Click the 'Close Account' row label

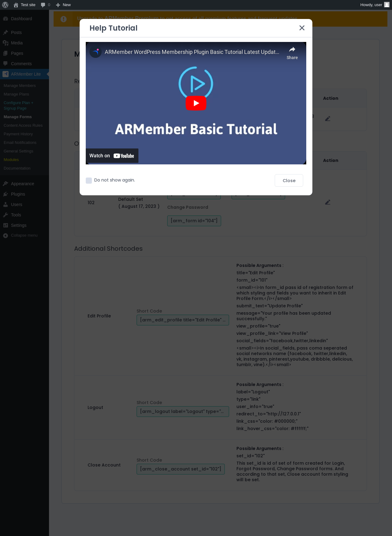pos(104,465)
